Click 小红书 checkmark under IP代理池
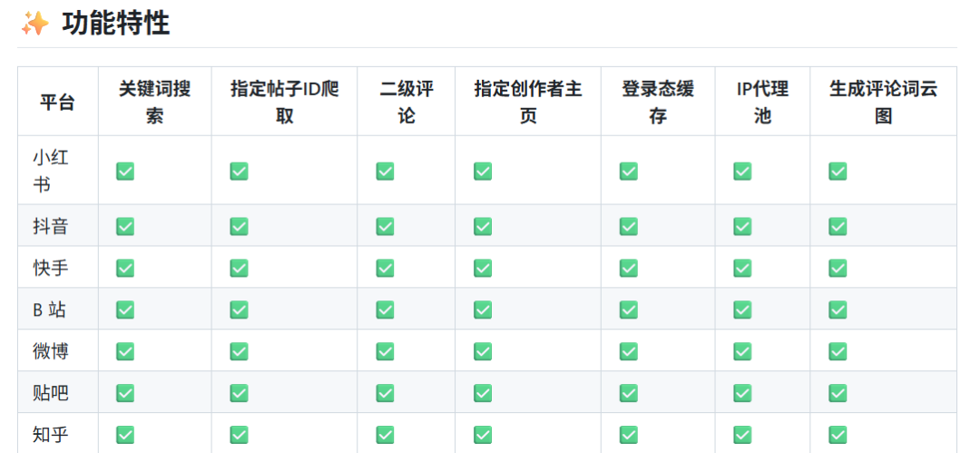This screenshot has width=980, height=453. [x=742, y=171]
